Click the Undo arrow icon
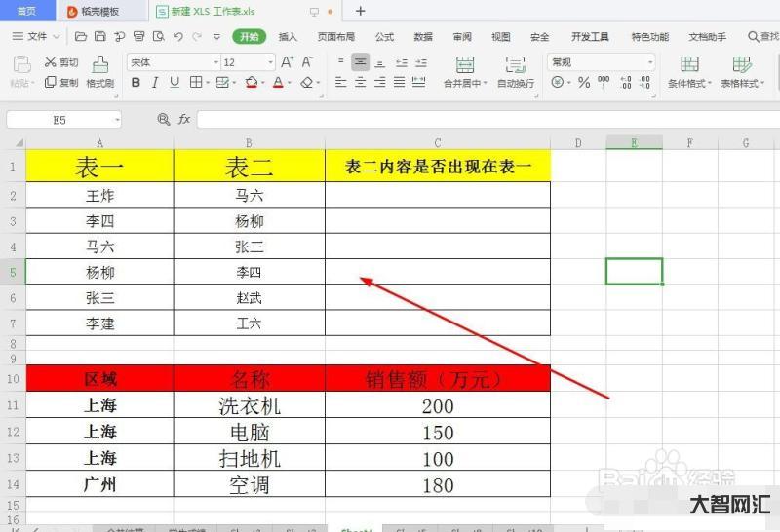 (178, 36)
